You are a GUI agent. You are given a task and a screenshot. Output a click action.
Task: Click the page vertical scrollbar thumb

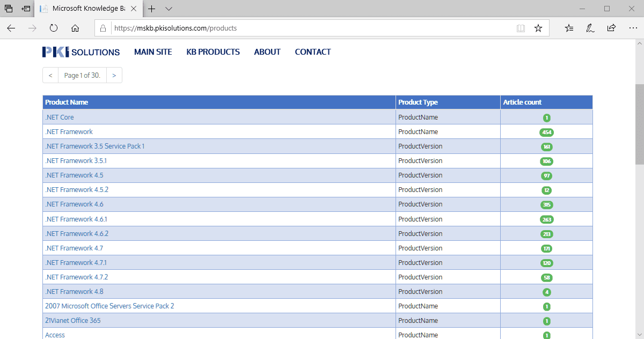pyautogui.click(x=640, y=123)
